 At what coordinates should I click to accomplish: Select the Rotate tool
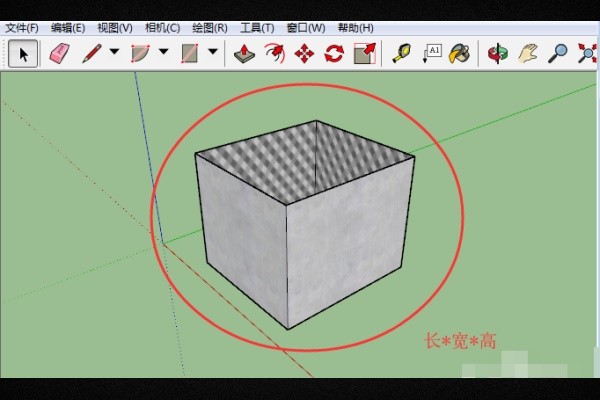click(334, 54)
